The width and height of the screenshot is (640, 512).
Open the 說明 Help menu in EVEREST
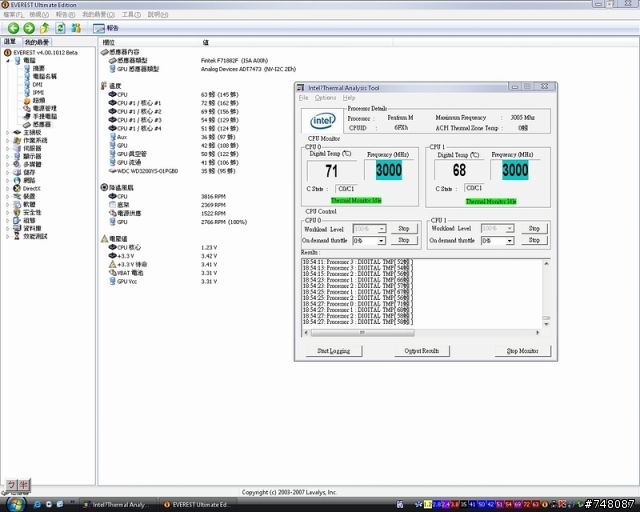(x=158, y=15)
